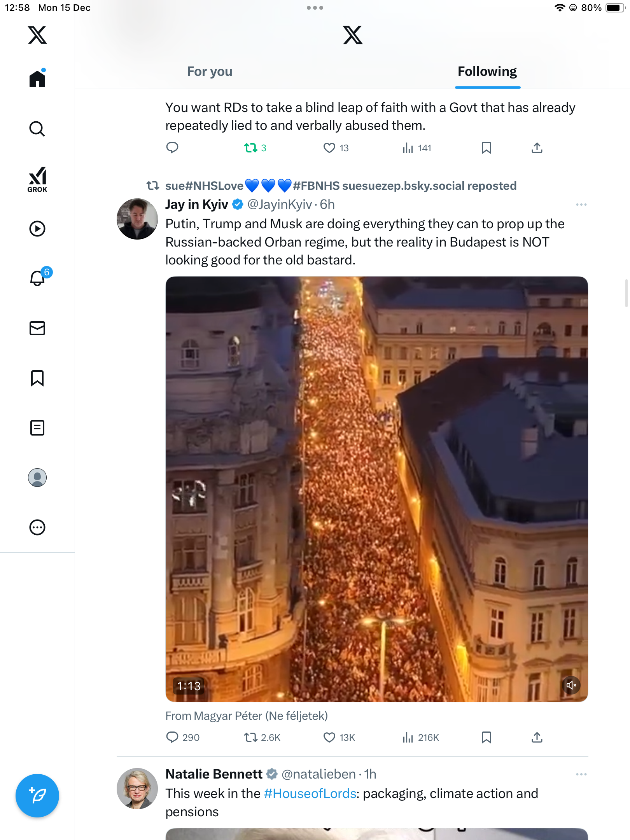630x840 pixels.
Task: Open the Search page
Action: point(37,129)
